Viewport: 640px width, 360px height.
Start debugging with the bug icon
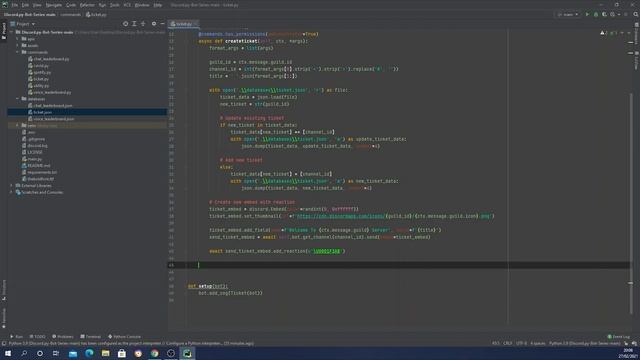tap(596, 14)
